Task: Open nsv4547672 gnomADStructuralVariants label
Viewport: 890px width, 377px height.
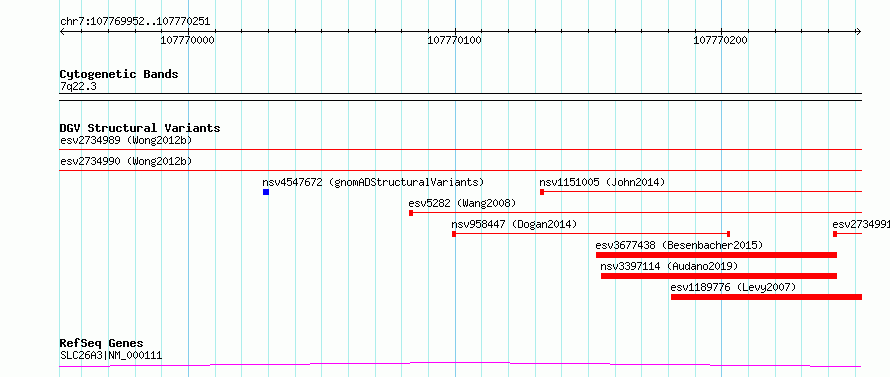Action: point(373,182)
